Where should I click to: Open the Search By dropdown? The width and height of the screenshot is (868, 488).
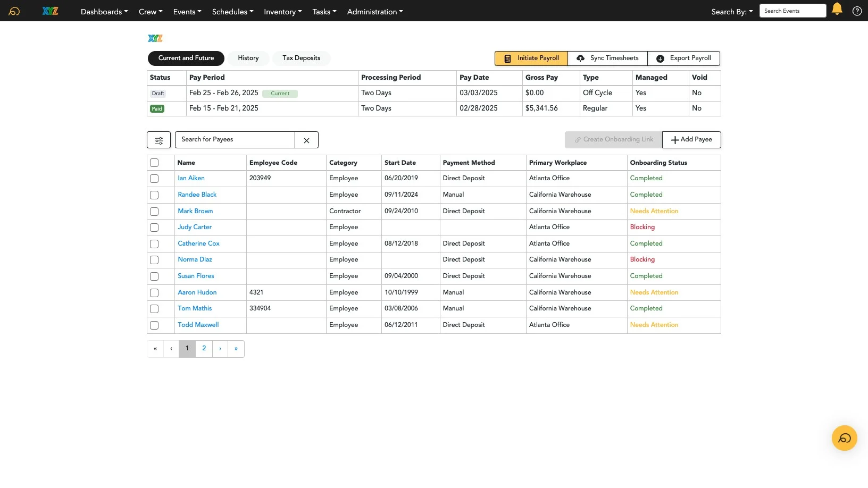[x=732, y=11]
